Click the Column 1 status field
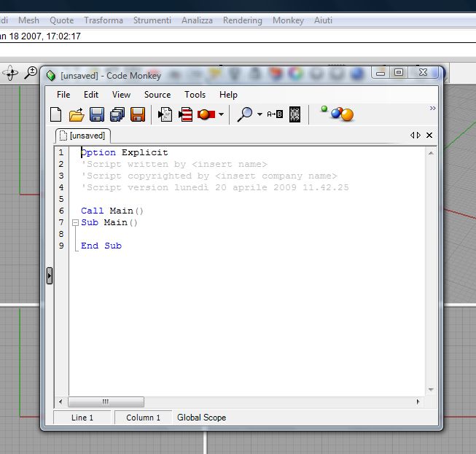This screenshot has height=454, width=476. tap(144, 418)
